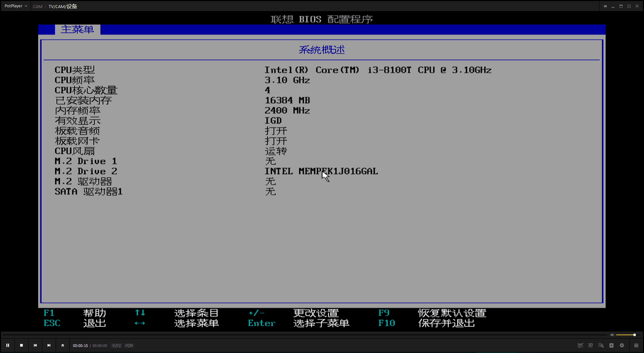Click the 系统概述 section heading
This screenshot has width=644, height=353.
tap(322, 50)
